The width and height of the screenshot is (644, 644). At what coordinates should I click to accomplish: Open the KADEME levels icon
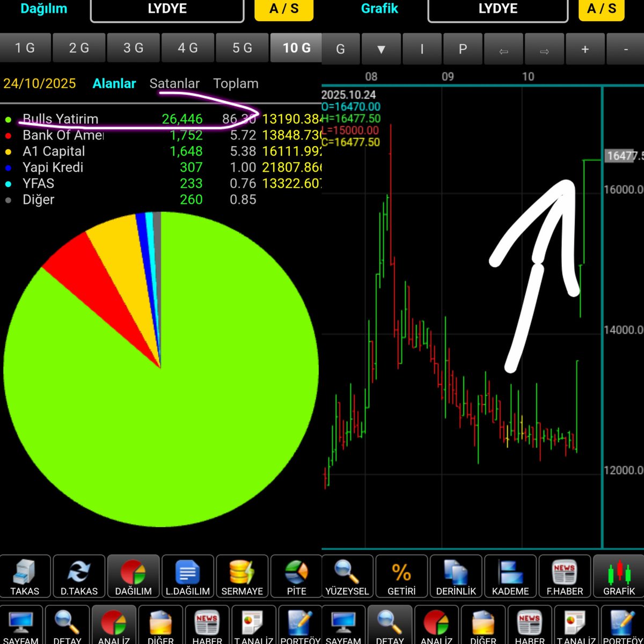coord(510,577)
